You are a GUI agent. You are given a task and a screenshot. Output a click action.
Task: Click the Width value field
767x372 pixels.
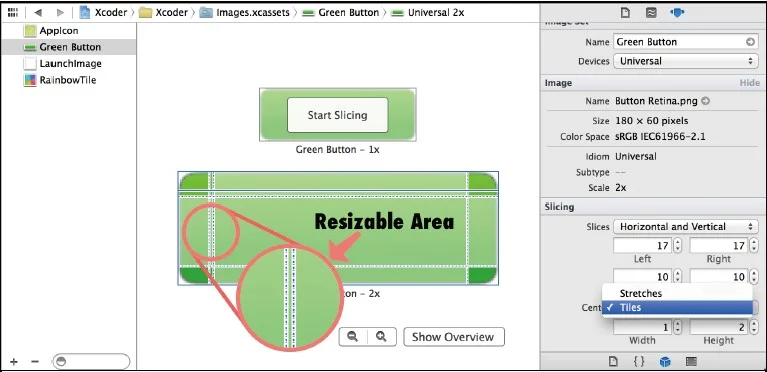643,327
